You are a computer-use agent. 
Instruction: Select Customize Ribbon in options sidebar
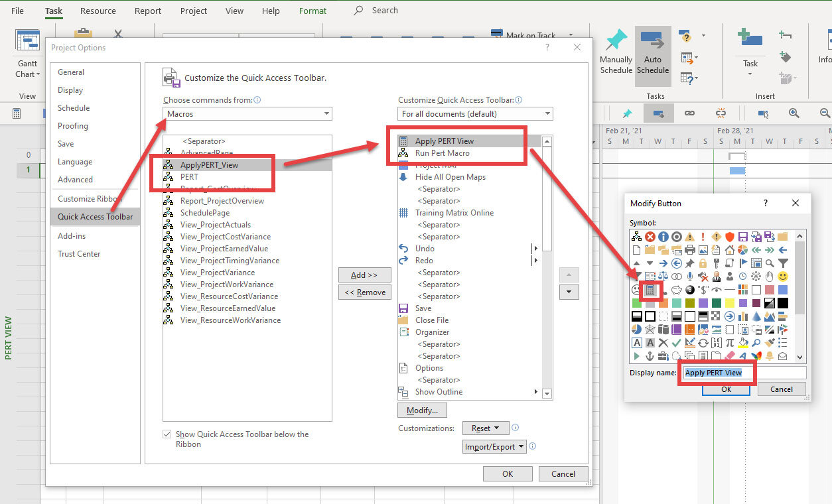pos(90,199)
